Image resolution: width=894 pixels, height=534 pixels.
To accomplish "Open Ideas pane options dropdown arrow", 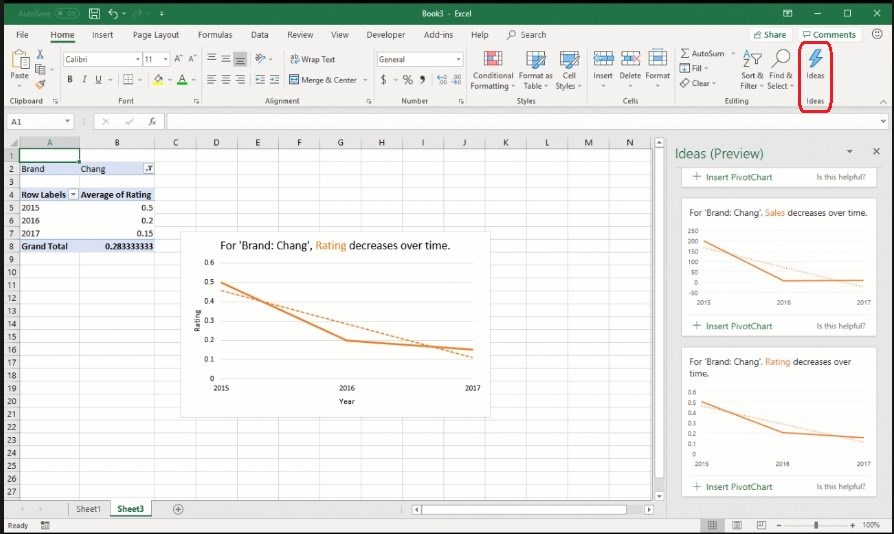I will point(850,152).
